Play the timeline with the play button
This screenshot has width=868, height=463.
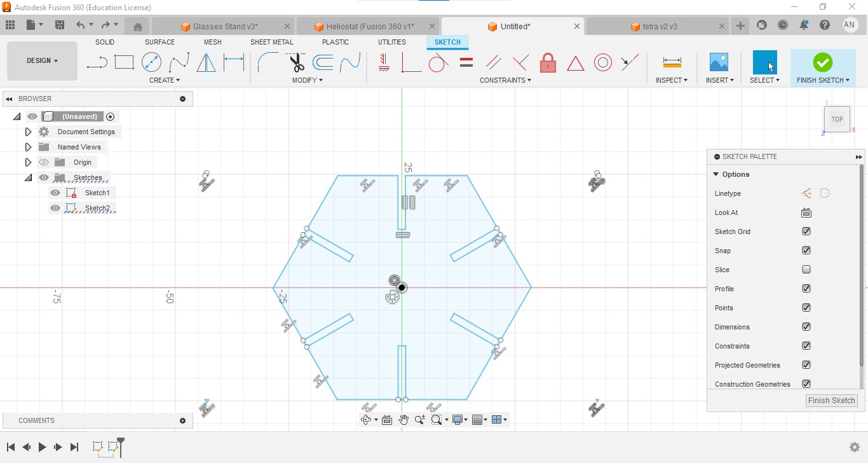point(43,447)
